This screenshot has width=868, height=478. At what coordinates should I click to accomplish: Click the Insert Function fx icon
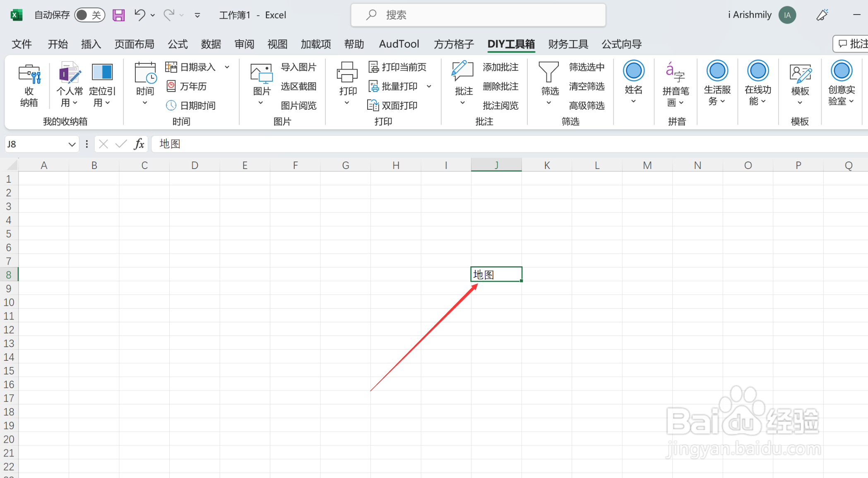click(139, 144)
